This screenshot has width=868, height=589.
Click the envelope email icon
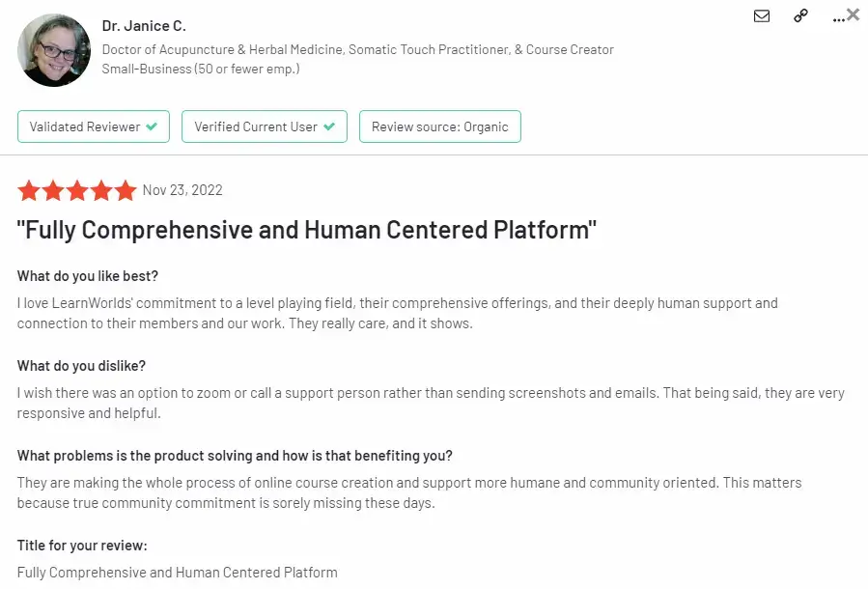(762, 16)
